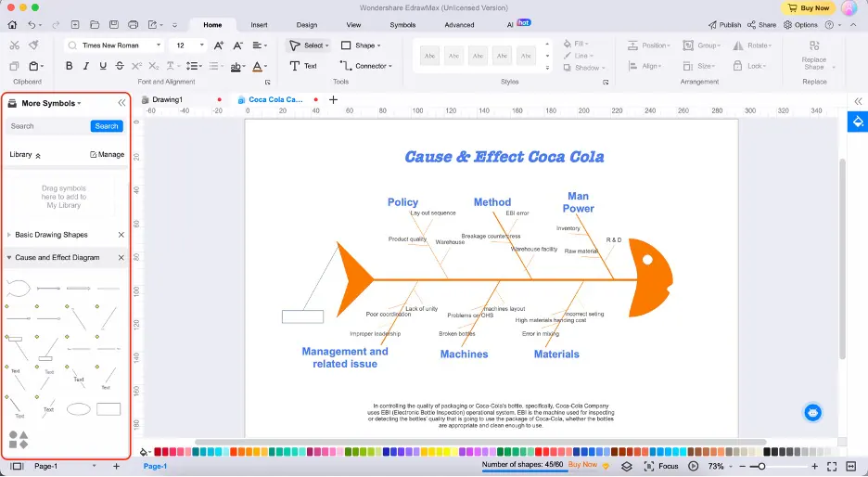Viewport: 868px width, 477px height.
Task: Increase font size with larger A icon
Action: 219,45
